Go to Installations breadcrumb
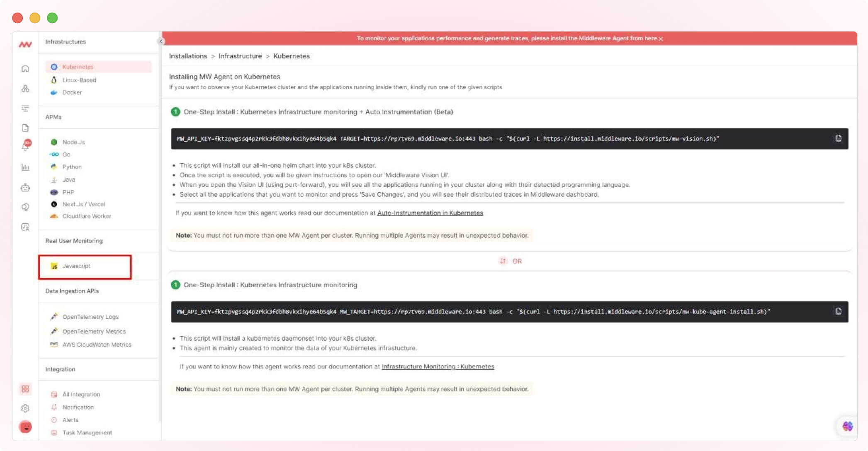Viewport: 868px width, 451px height. 188,56
